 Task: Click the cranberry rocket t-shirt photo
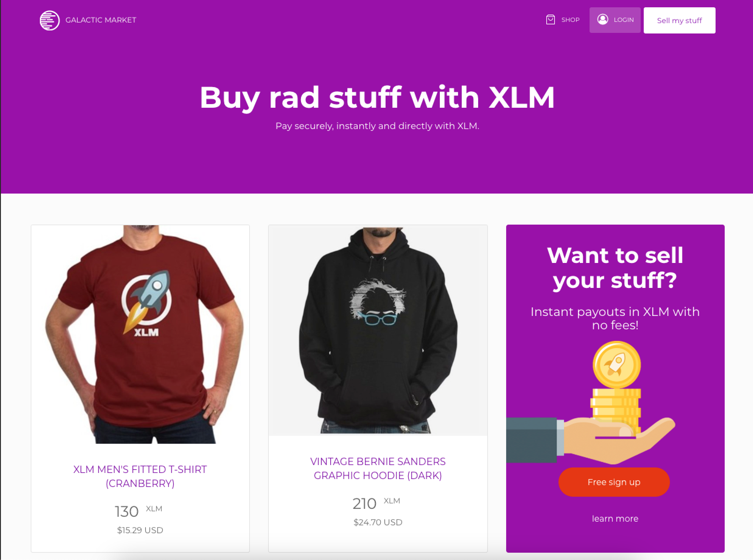coord(140,334)
